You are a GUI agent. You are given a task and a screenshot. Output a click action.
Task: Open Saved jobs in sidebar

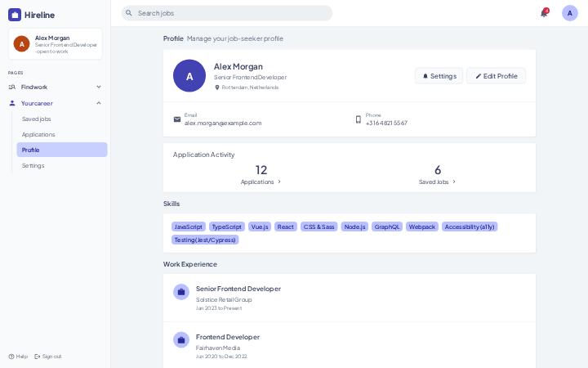tap(62, 119)
